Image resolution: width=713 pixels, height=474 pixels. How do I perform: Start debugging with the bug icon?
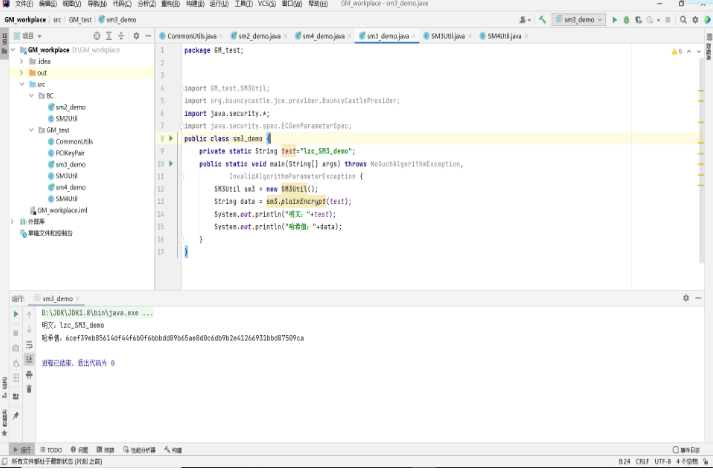(x=626, y=20)
